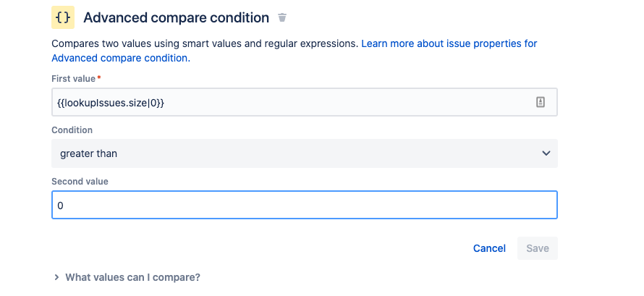Click the 'Second value' field label
This screenshot has height=296, width=644.
point(80,182)
